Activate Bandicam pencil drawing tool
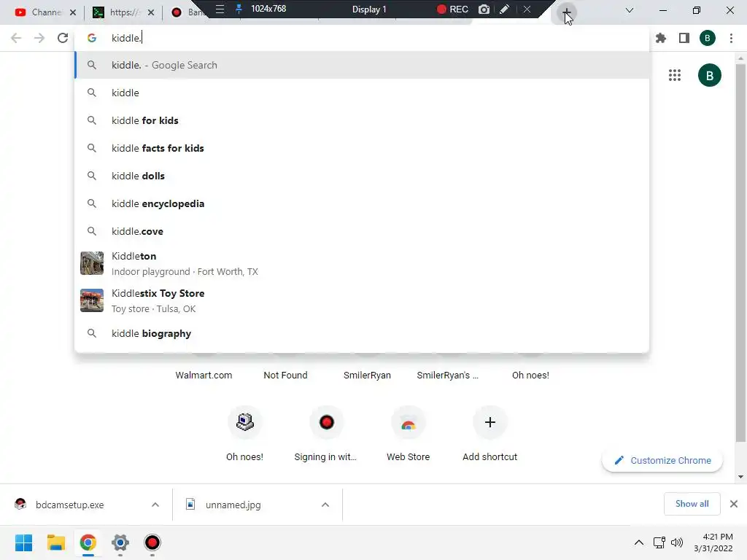Viewport: 747px width, 560px height. click(x=505, y=9)
